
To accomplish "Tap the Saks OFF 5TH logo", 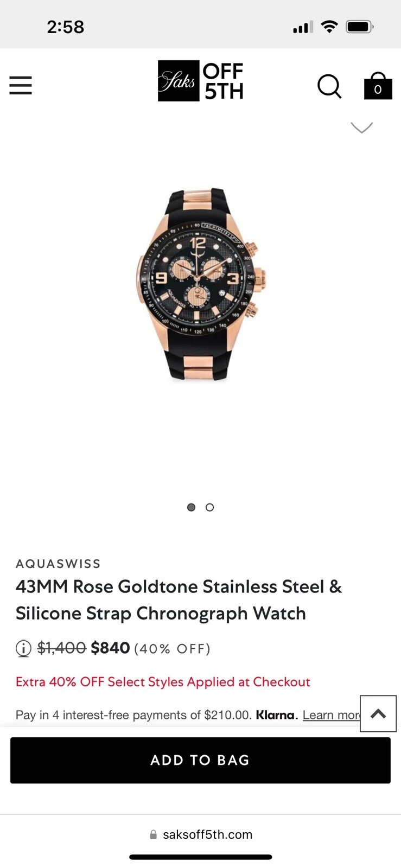I will tap(200, 81).
